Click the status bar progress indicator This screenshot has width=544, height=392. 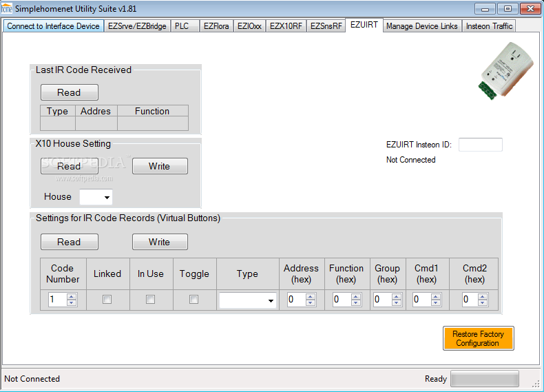485,379
